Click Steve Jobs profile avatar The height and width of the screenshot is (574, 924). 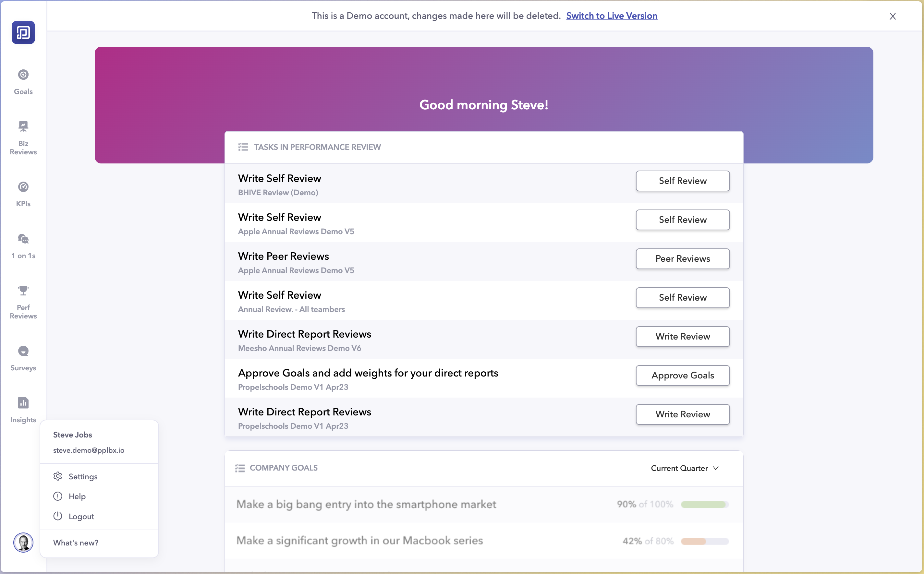click(x=23, y=543)
